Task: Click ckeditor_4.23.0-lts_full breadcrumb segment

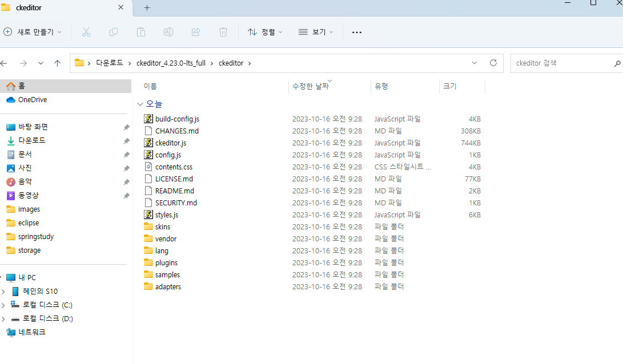Action: pyautogui.click(x=171, y=63)
